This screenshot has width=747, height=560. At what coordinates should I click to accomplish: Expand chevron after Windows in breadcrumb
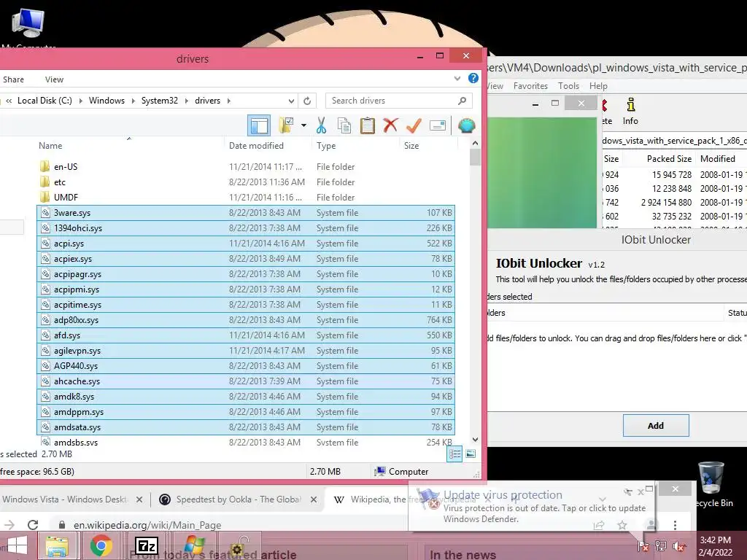[133, 101]
